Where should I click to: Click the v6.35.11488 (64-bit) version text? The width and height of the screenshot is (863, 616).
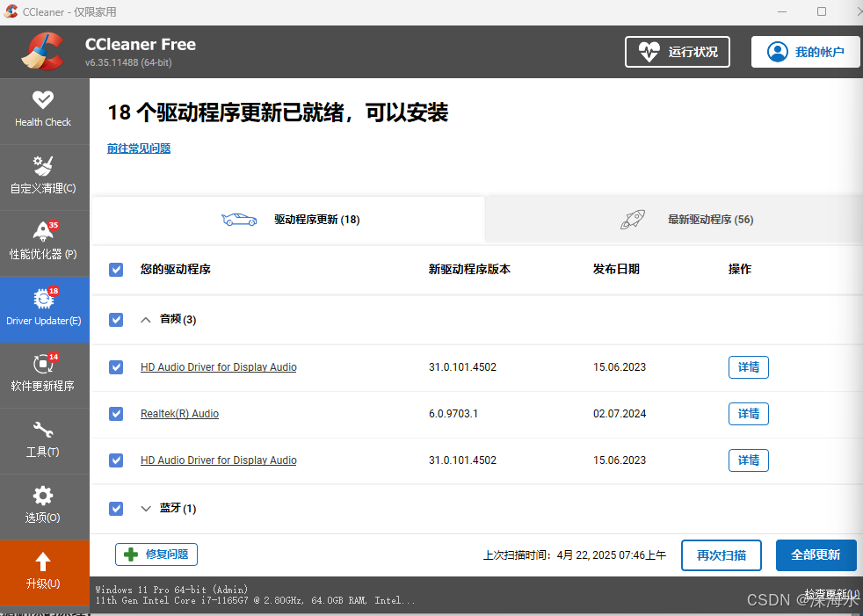coord(128,62)
